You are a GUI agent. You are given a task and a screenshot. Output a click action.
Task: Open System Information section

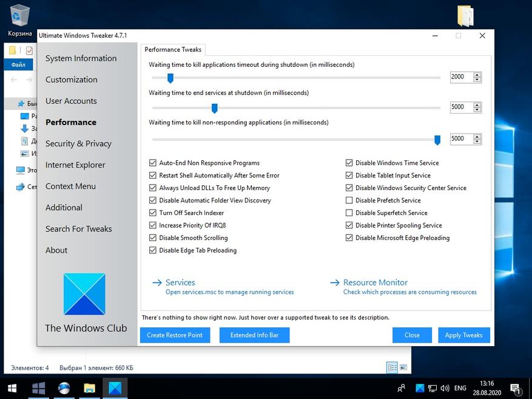tap(81, 58)
